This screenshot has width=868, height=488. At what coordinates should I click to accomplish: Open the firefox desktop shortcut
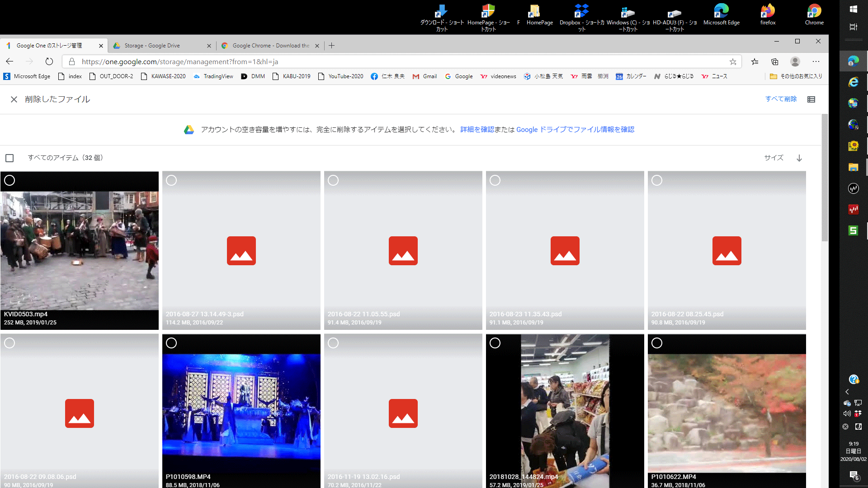point(768,14)
